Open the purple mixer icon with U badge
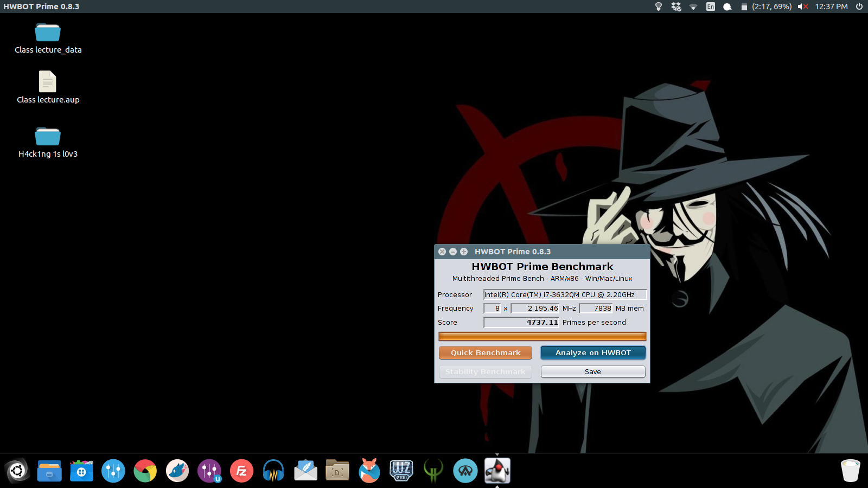868x488 pixels. tap(209, 471)
